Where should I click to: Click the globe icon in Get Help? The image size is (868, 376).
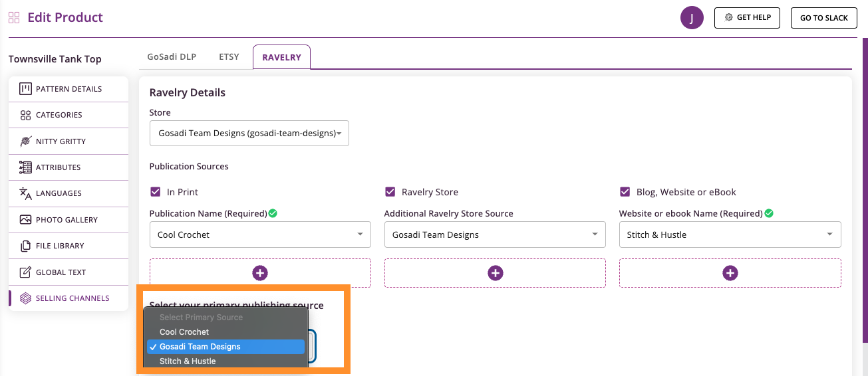[729, 17]
